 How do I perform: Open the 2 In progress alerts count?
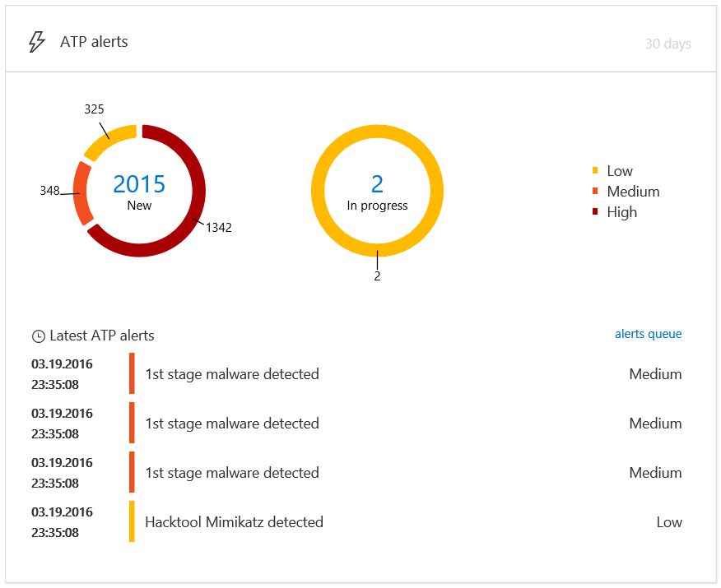pos(377,184)
